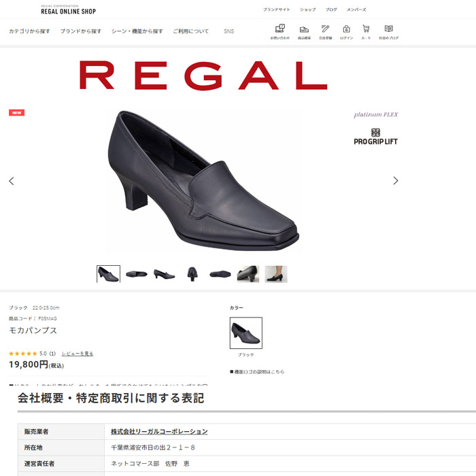Screen dimensions: 476x476
Task: Click the REGAL ONLINE SHOP logo
Action: pos(68,10)
